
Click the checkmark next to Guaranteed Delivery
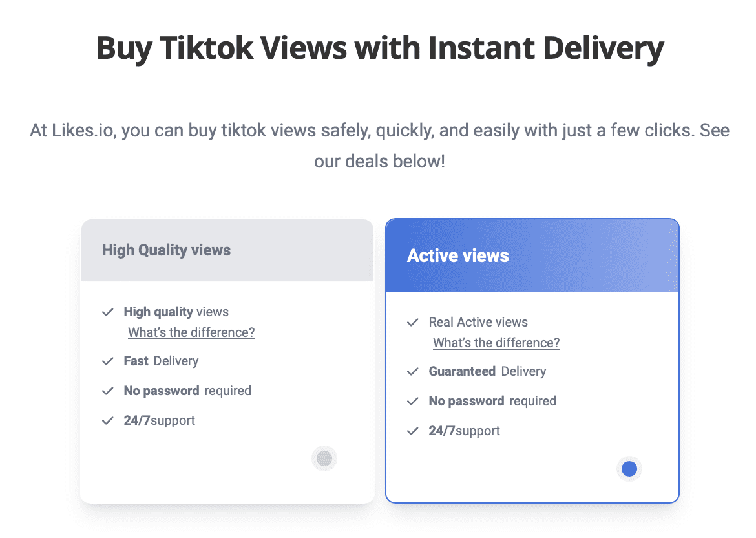click(x=413, y=372)
